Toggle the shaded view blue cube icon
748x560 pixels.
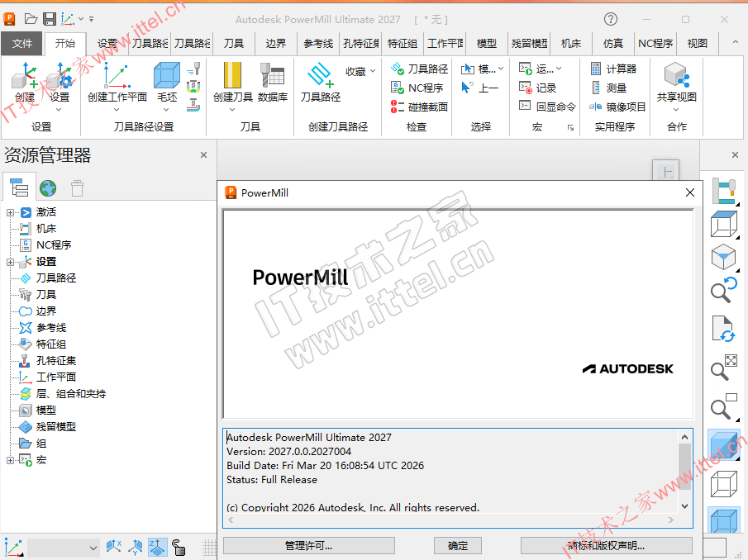tap(724, 445)
